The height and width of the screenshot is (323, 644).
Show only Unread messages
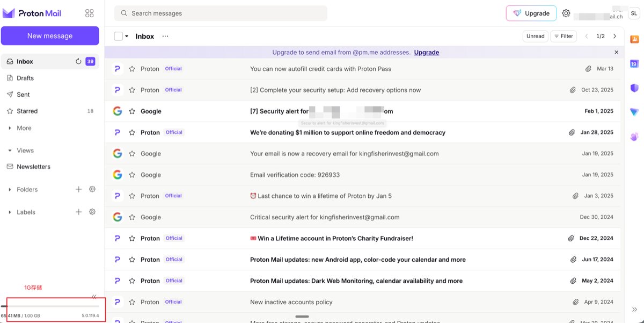[535, 36]
